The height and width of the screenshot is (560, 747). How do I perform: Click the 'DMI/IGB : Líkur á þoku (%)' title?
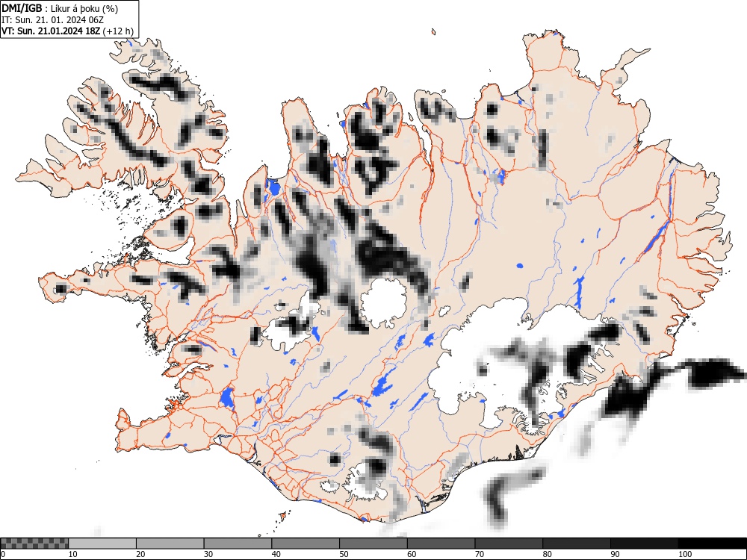[60, 8]
